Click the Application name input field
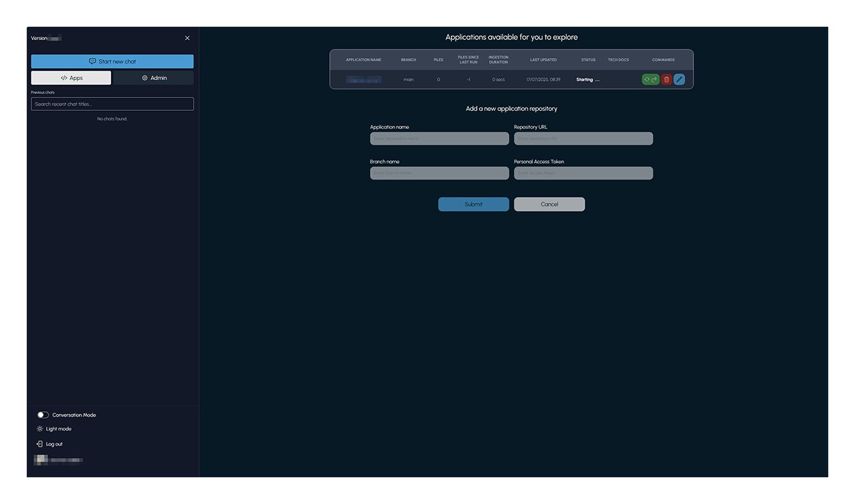 (x=439, y=139)
